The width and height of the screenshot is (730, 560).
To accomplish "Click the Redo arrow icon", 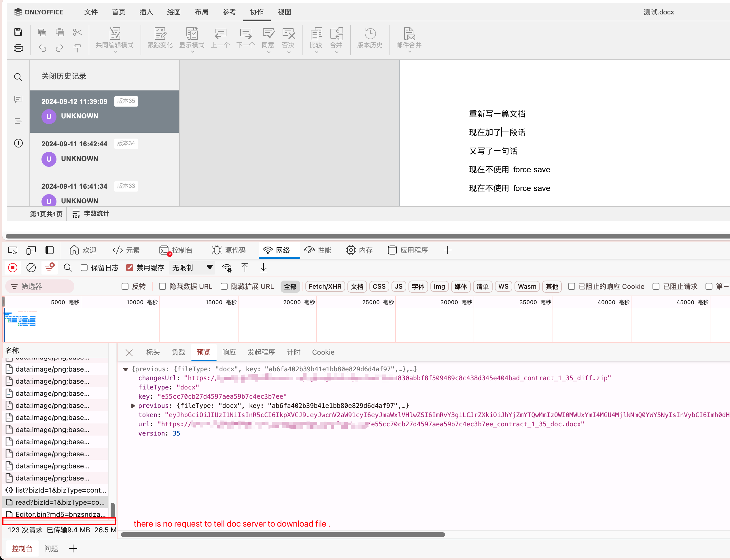I will (60, 48).
